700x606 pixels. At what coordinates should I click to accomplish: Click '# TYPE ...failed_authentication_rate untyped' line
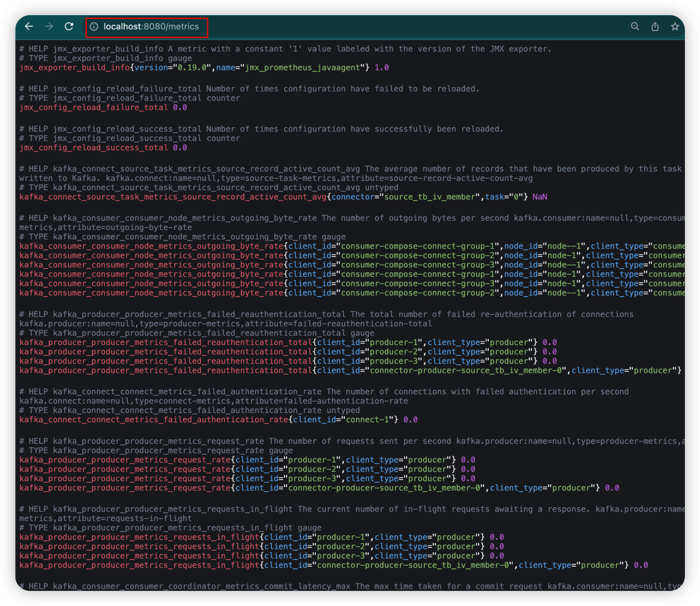tap(189, 410)
